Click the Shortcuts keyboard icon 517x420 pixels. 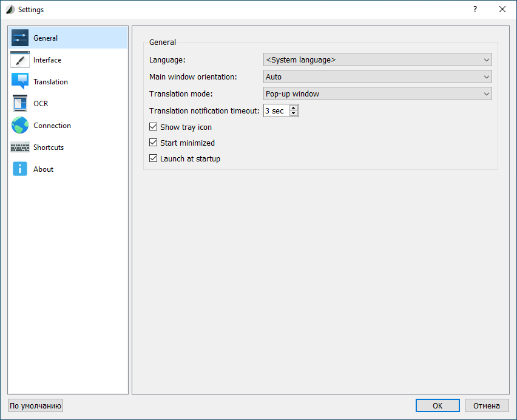(20, 147)
